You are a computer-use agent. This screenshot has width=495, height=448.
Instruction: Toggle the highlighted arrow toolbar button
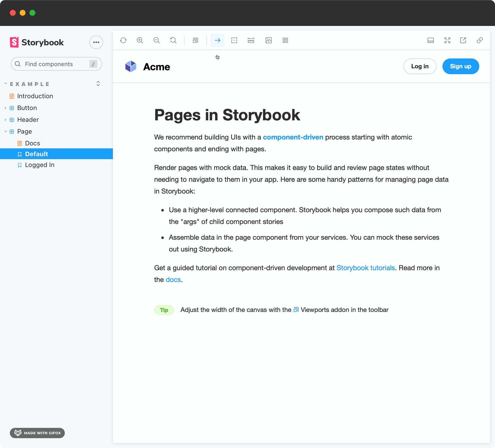(x=218, y=40)
